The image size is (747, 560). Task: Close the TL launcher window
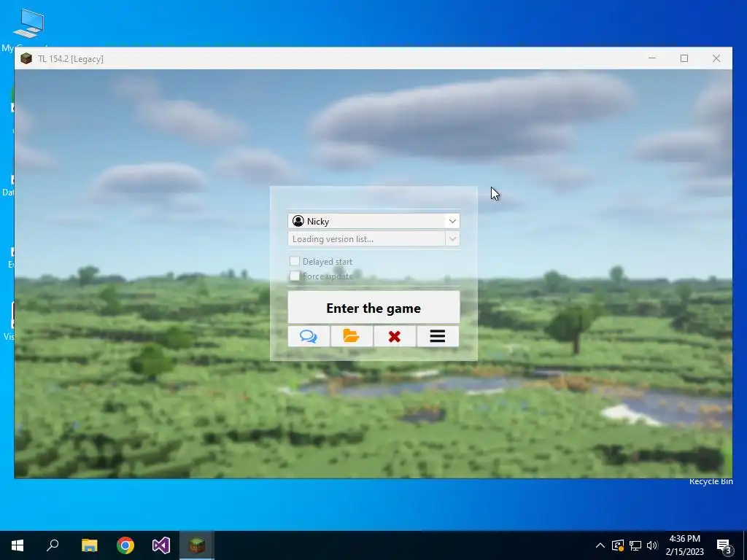point(716,58)
